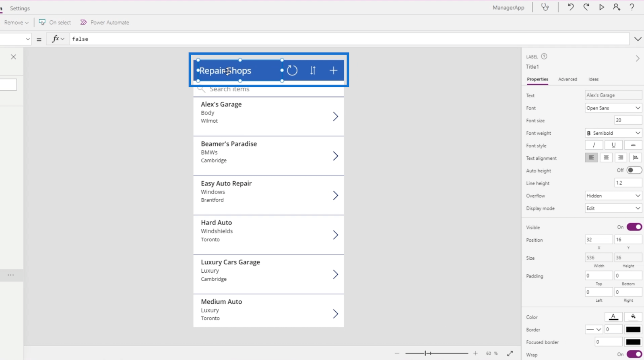Zoom in with the plus icon
Image resolution: width=644 pixels, height=360 pixels.
475,353
